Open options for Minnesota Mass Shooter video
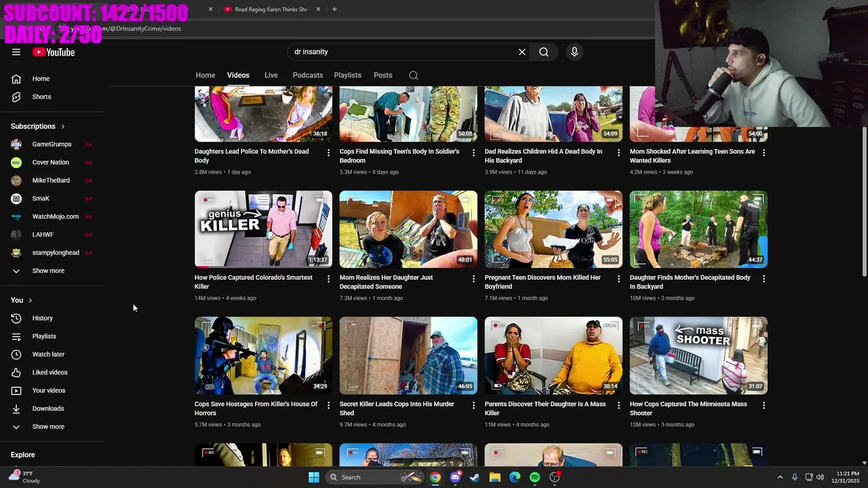 point(764,405)
